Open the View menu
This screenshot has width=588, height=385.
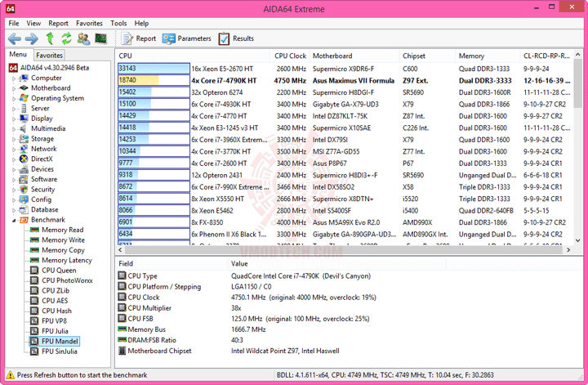[33, 23]
